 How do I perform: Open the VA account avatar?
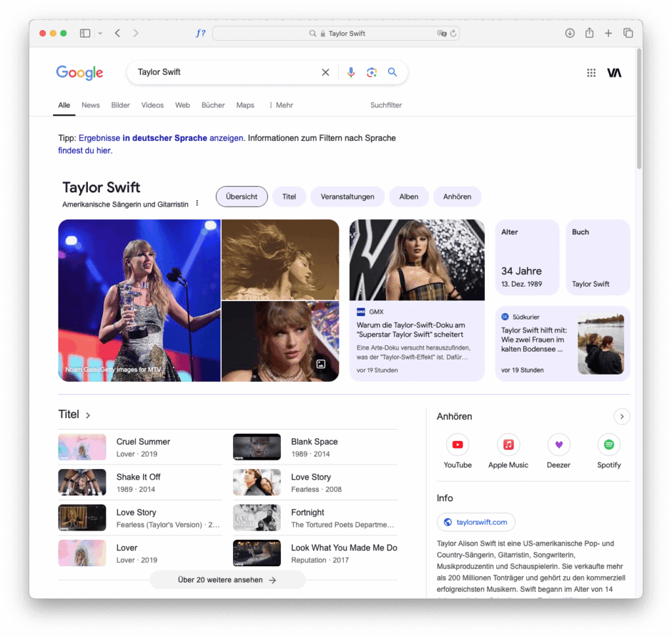click(x=614, y=73)
